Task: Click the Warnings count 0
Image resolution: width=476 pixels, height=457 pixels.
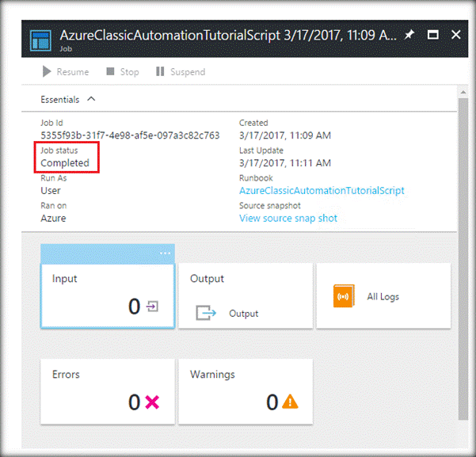Action: click(272, 402)
